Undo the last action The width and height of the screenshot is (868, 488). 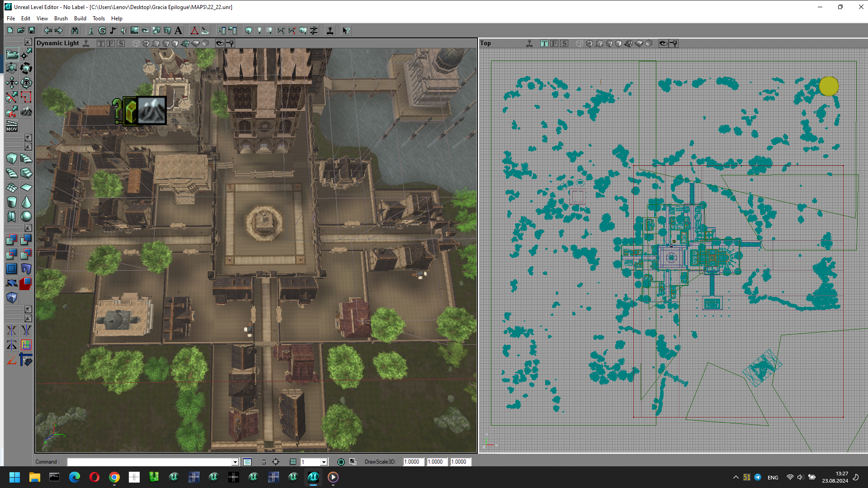[47, 30]
